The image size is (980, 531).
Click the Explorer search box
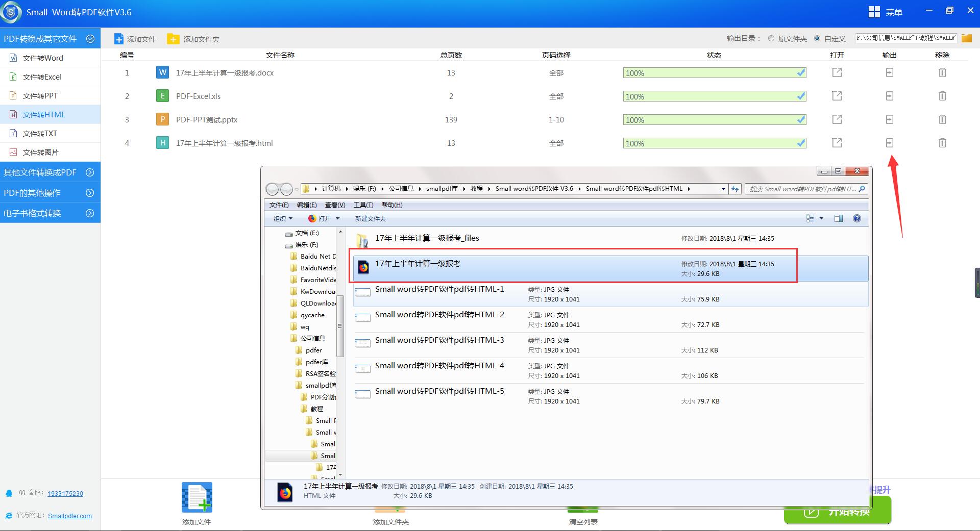coord(806,189)
